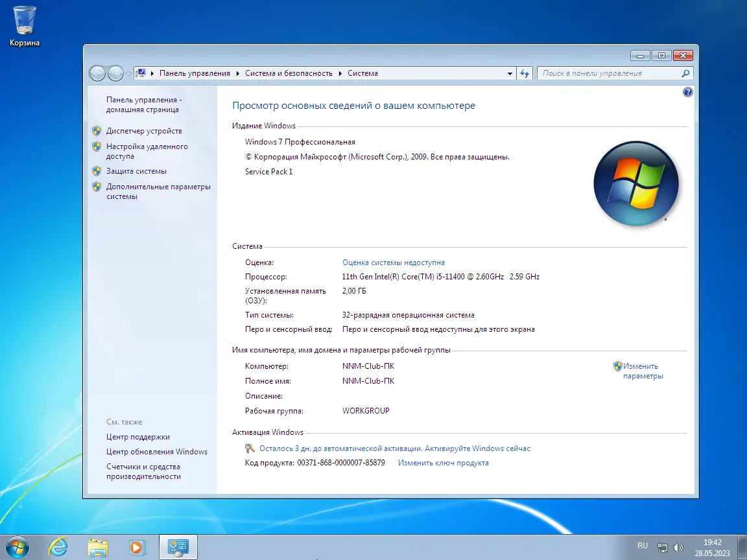
Task: Select Панель управления breadcrumb segment
Action: 195,73
